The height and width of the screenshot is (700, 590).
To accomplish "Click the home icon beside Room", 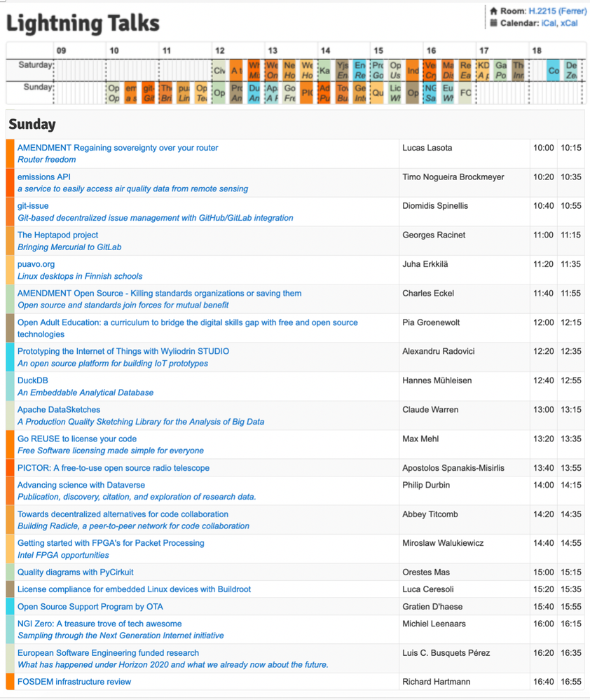I will (x=493, y=11).
